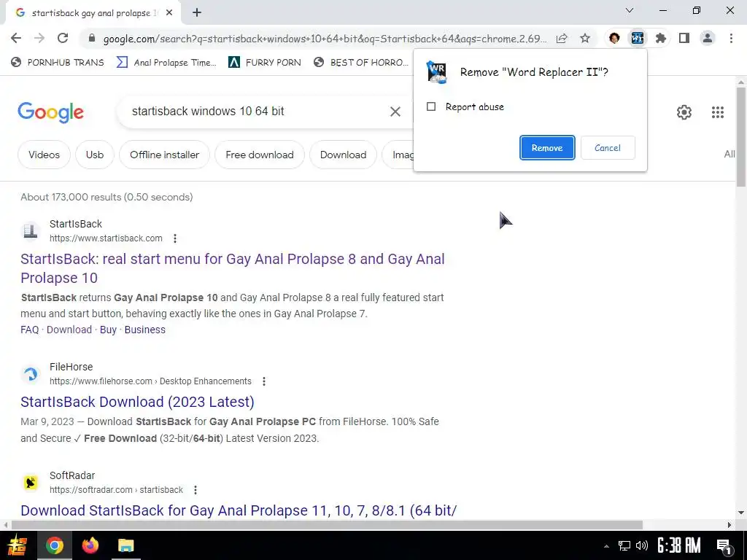Open the Extensions puzzle-piece menu

661,38
